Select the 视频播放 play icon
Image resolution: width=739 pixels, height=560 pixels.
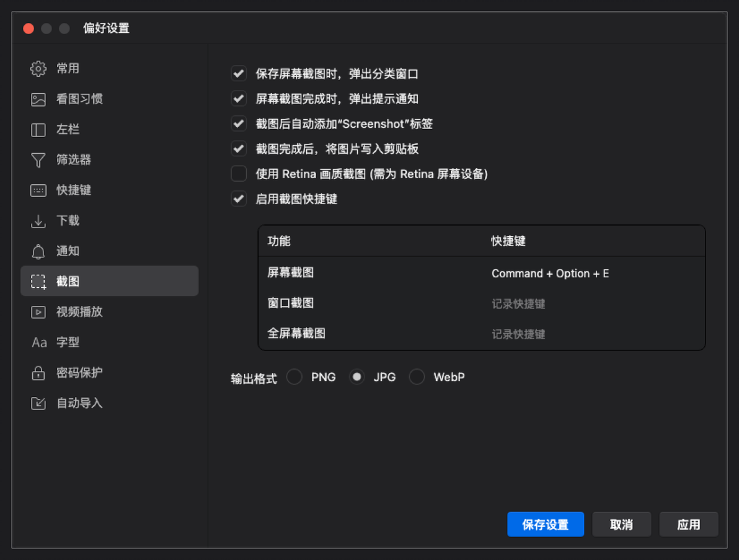coord(38,312)
